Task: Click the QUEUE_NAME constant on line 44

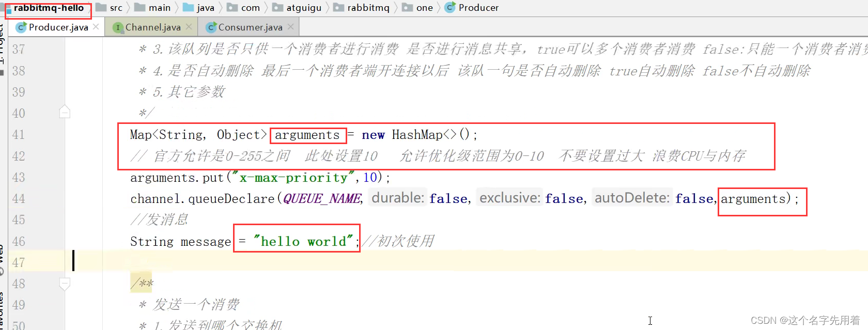Action: [322, 199]
